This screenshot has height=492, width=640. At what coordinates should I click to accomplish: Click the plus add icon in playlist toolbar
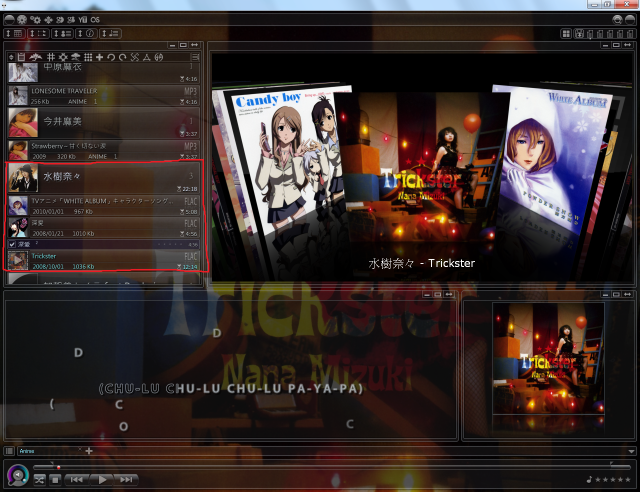(100, 57)
